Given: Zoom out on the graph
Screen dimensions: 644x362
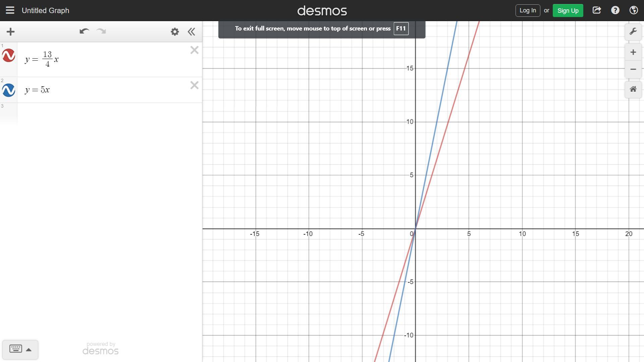Looking at the screenshot, I should [633, 69].
